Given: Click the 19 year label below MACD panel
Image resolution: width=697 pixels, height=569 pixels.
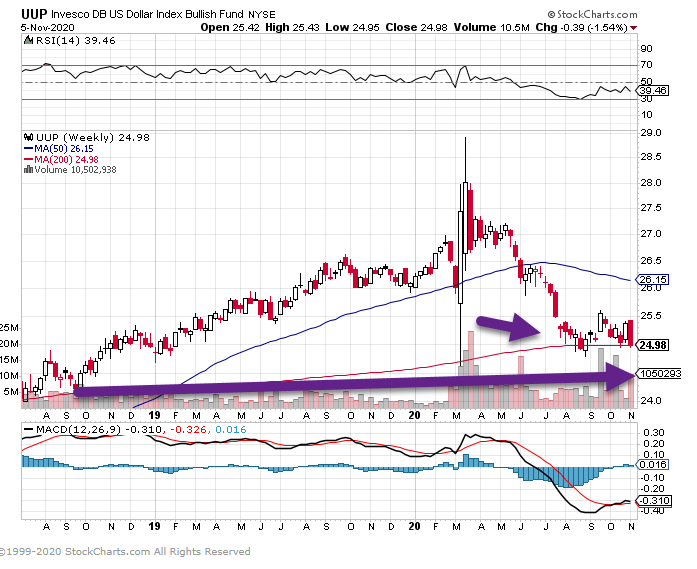Looking at the screenshot, I should 154,526.
